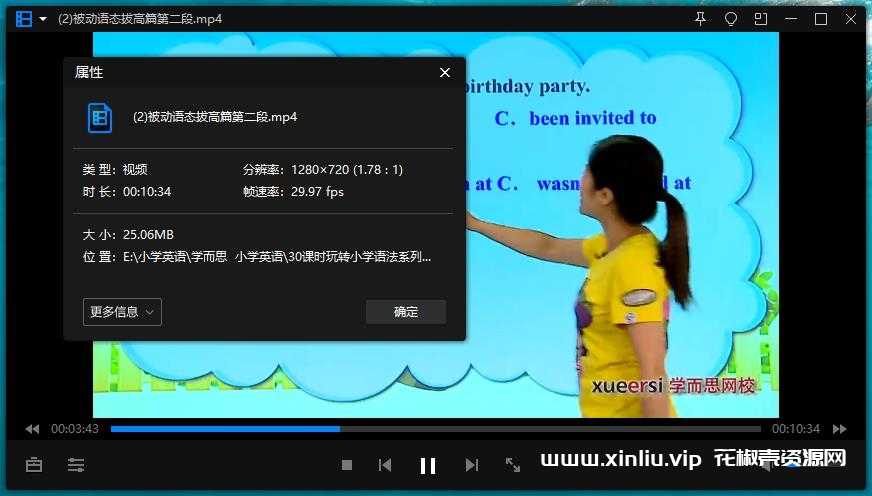Skip to the next video
872x496 pixels.
(x=472, y=465)
